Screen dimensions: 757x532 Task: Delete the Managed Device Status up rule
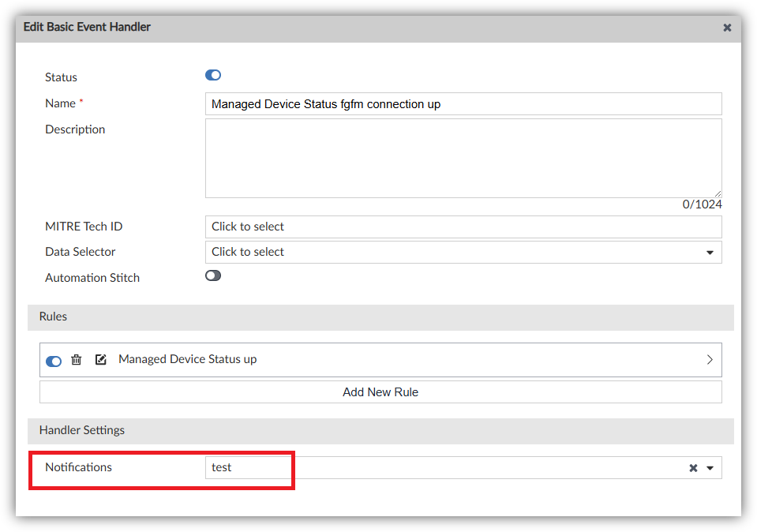(77, 360)
